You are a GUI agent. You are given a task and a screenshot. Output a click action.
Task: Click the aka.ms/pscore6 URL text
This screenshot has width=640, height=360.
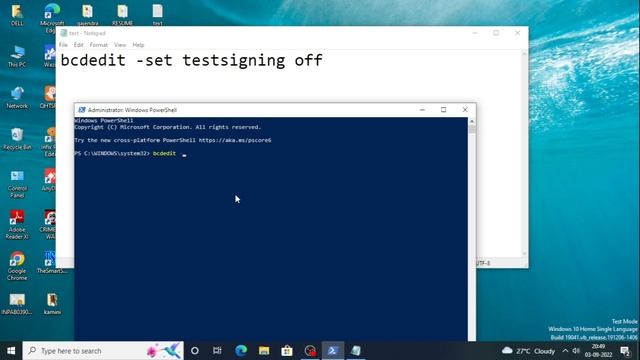click(x=235, y=140)
